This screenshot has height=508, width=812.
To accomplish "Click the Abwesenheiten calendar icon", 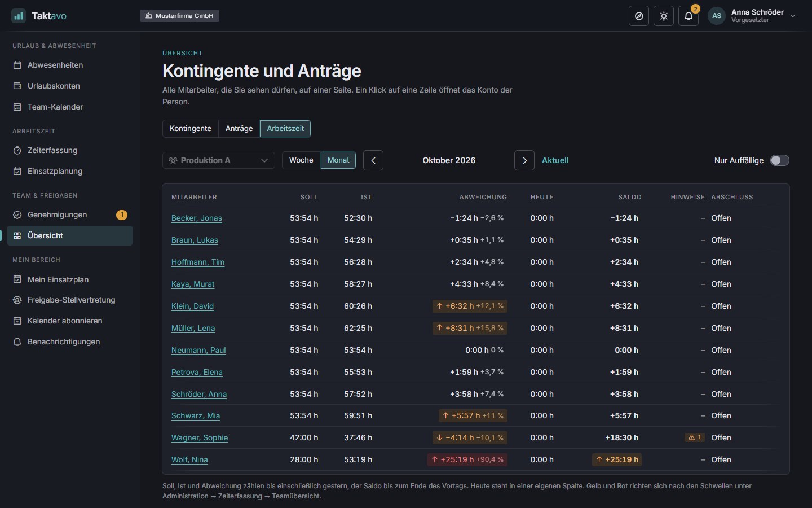I will [x=17, y=65].
